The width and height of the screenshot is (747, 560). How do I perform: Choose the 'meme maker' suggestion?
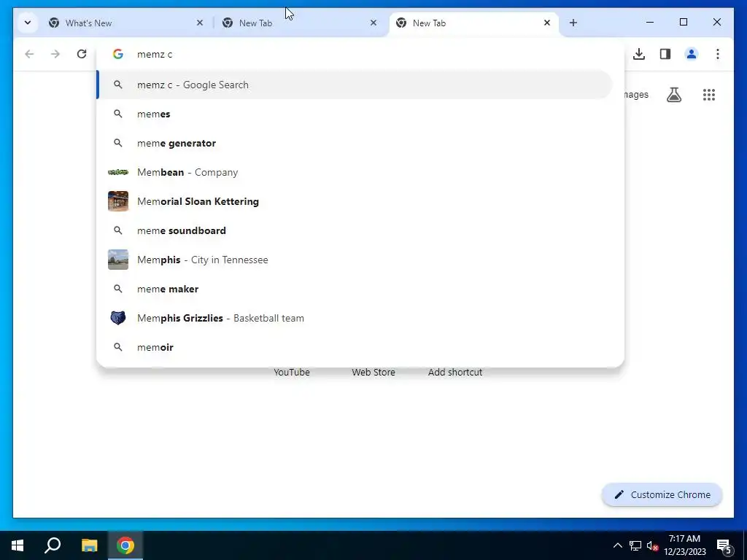tap(355, 289)
